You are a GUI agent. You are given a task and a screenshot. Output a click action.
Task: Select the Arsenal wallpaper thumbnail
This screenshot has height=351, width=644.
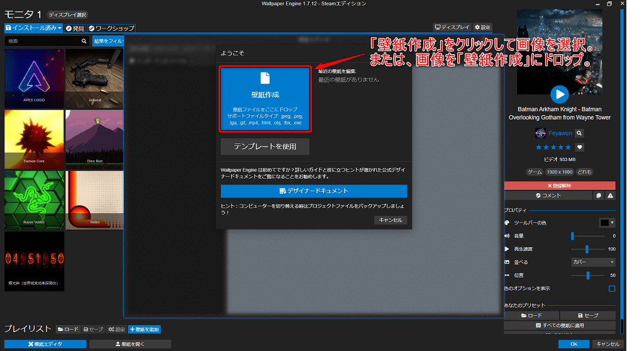pos(94,79)
